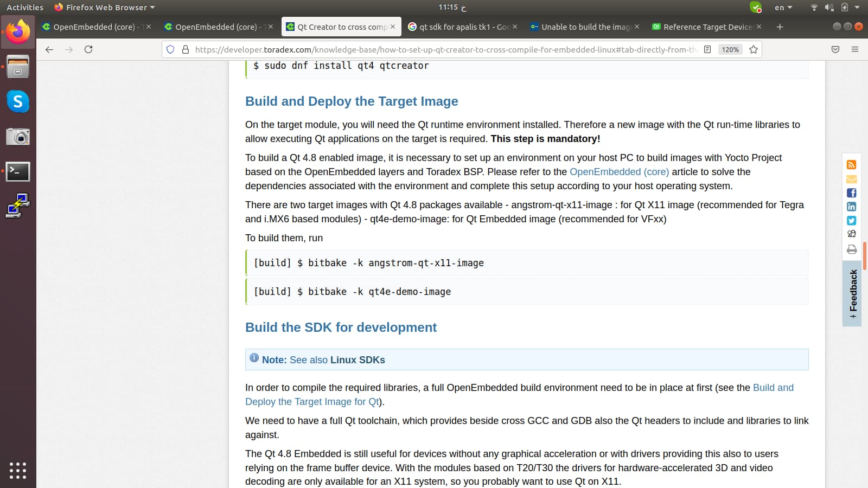
Task: Close the Unable to build the image tab
Action: [637, 27]
